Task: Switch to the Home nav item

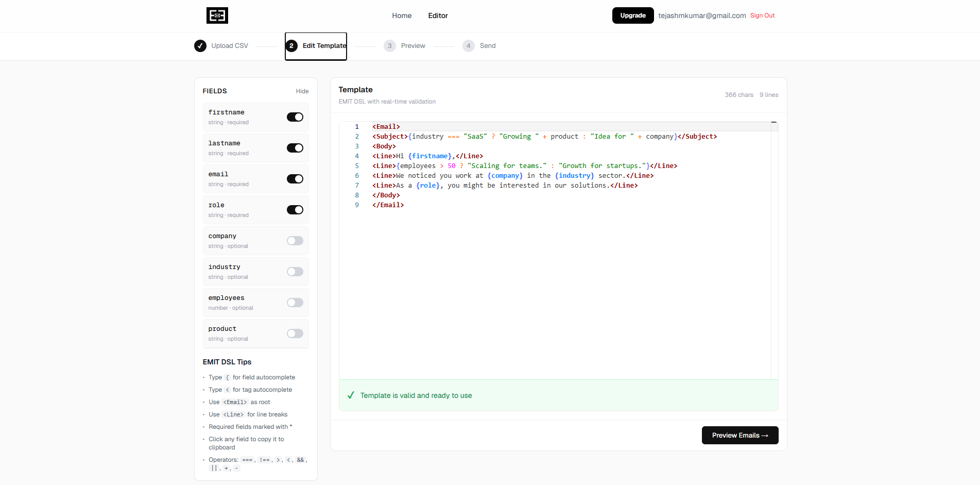Action: tap(402, 15)
